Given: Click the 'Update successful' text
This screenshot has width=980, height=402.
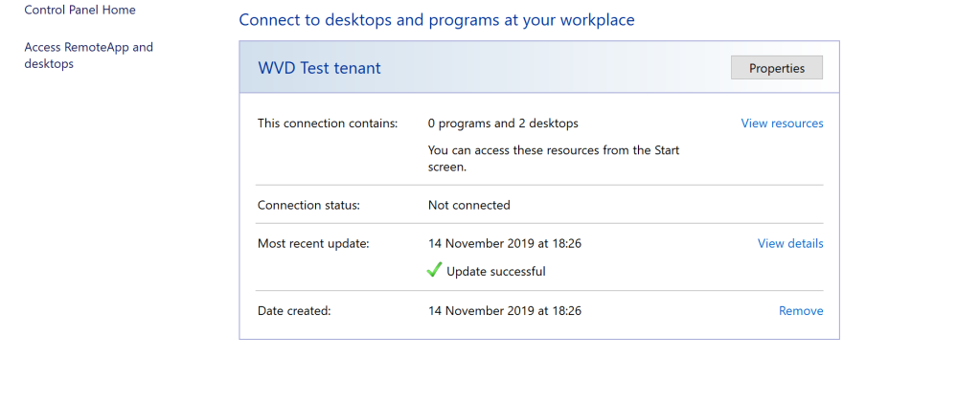Looking at the screenshot, I should (495, 272).
